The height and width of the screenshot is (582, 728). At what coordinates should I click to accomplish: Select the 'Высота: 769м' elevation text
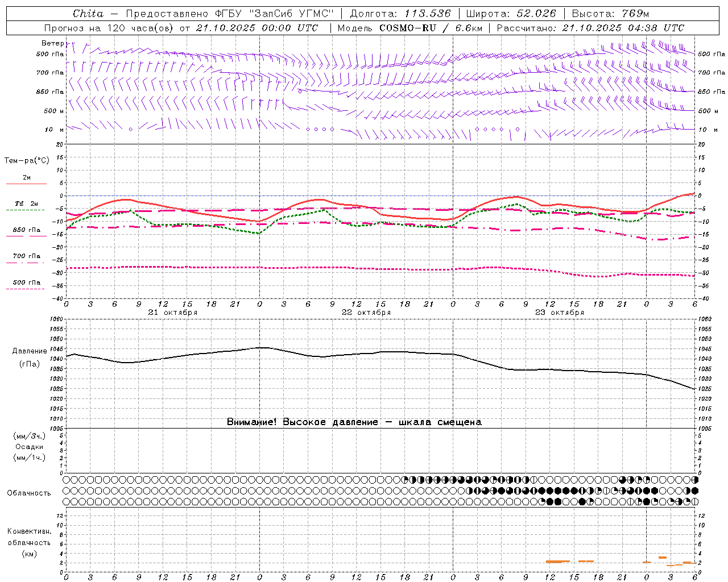tap(610, 14)
